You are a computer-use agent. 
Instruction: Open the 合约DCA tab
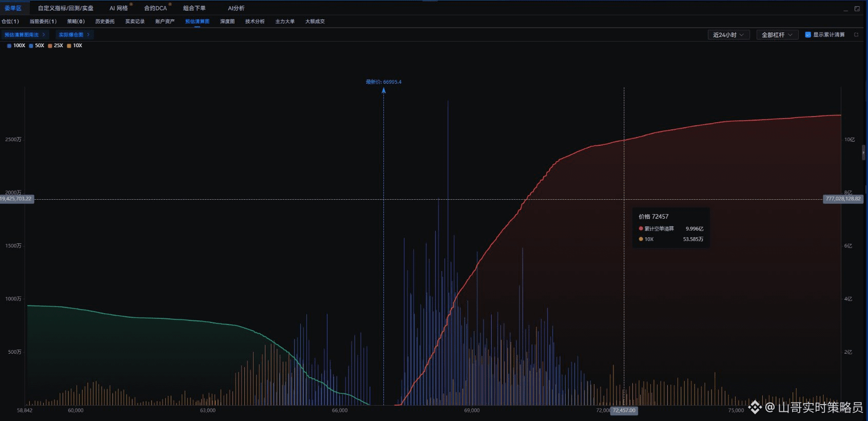click(156, 8)
